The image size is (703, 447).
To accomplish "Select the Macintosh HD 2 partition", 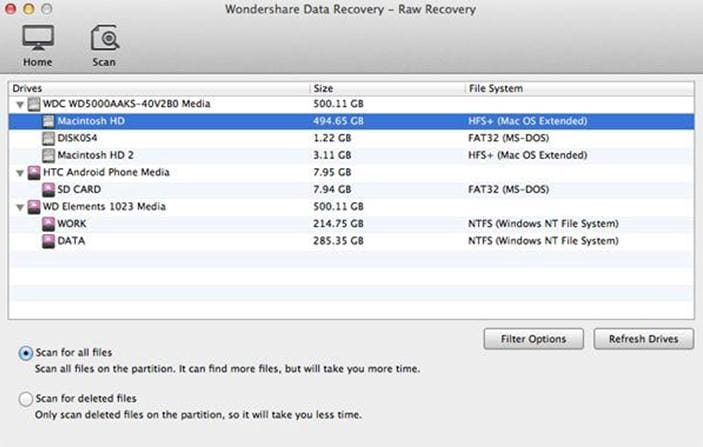I will coord(94,155).
